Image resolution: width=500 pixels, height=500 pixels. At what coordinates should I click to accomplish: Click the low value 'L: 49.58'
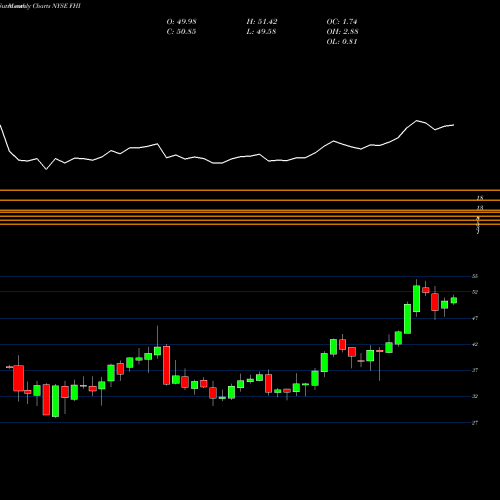pos(261,32)
